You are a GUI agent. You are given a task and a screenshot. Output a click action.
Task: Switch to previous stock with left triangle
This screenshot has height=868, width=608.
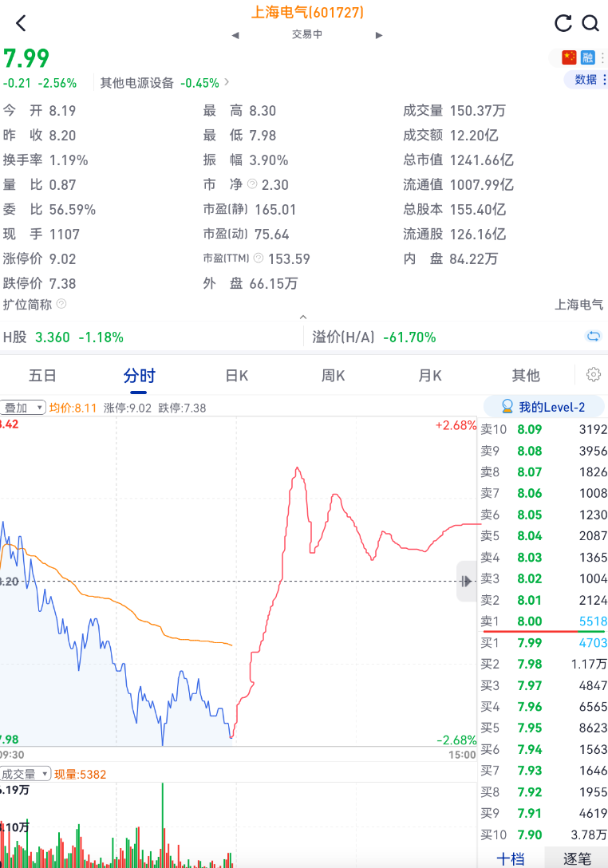coord(235,35)
